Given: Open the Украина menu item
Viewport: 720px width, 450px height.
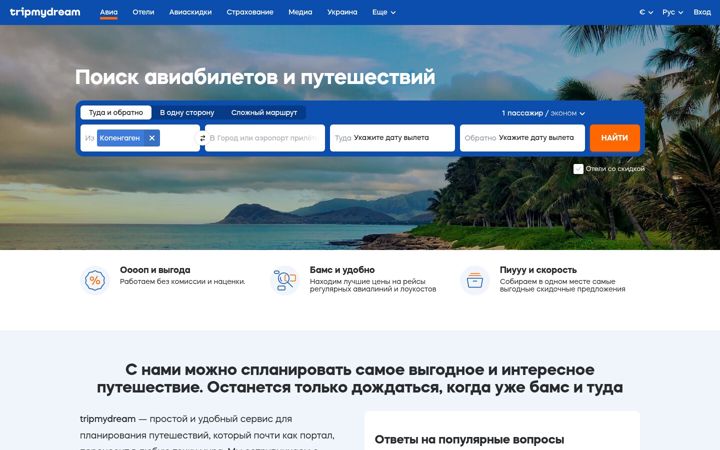Looking at the screenshot, I should point(342,12).
